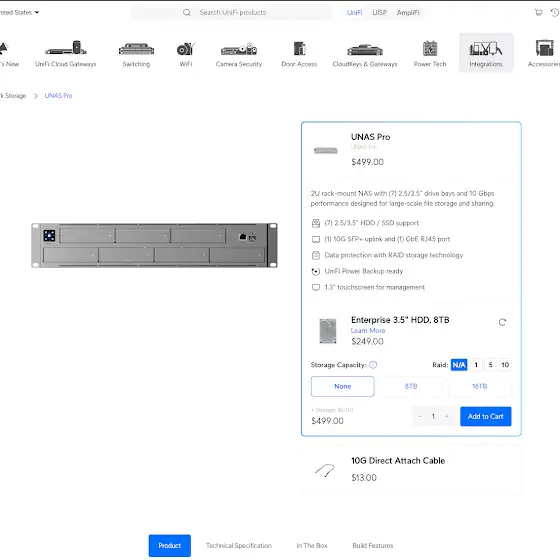Open the Switching category
The image size is (560, 560).
[x=136, y=53]
